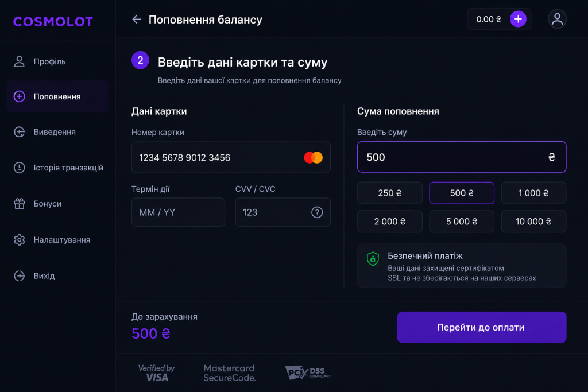Focus the Номер картки input field

[x=231, y=157]
